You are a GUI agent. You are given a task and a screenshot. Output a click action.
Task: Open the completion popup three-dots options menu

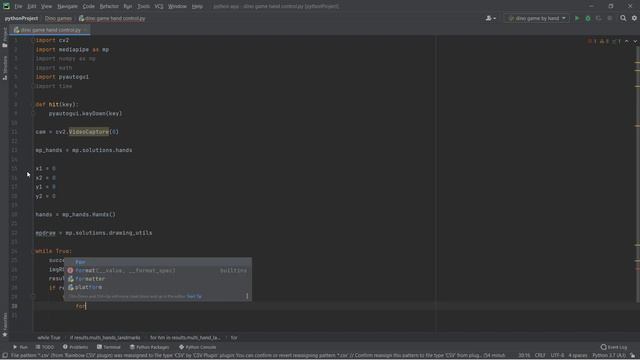click(x=247, y=296)
